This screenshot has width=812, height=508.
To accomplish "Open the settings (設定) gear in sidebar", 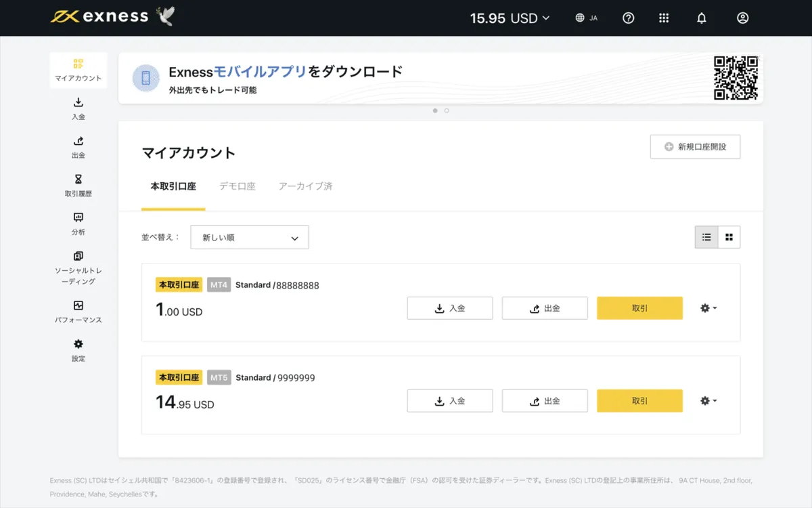I will pyautogui.click(x=78, y=344).
